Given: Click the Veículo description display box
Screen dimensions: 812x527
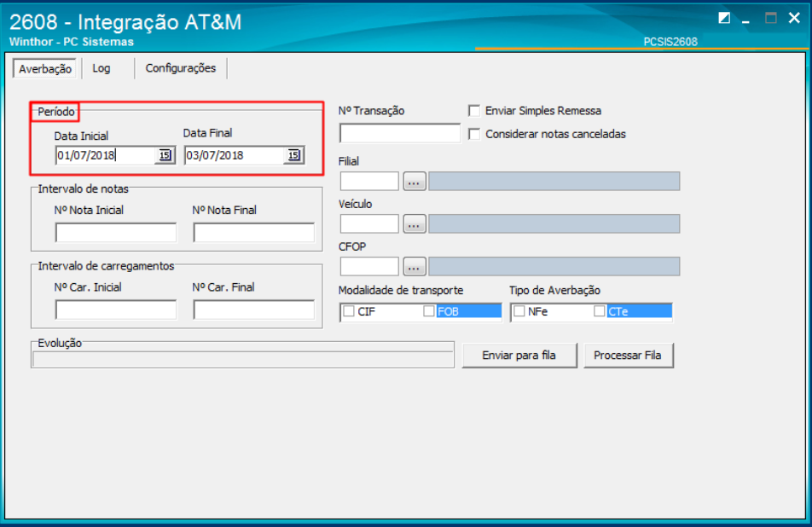Looking at the screenshot, I should point(554,224).
